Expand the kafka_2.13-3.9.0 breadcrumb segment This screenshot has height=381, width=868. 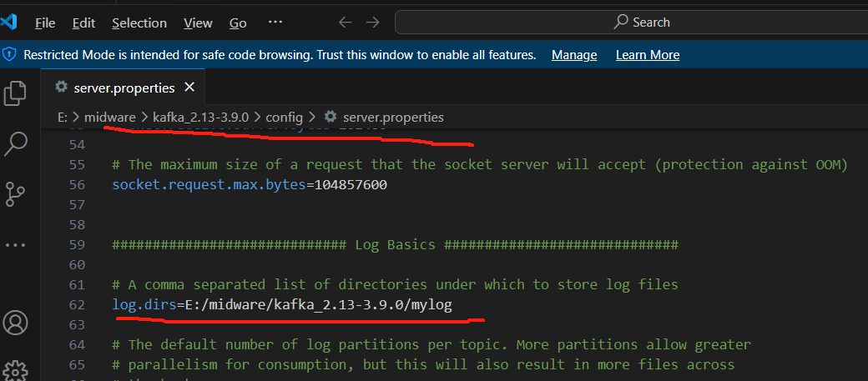[x=201, y=118]
